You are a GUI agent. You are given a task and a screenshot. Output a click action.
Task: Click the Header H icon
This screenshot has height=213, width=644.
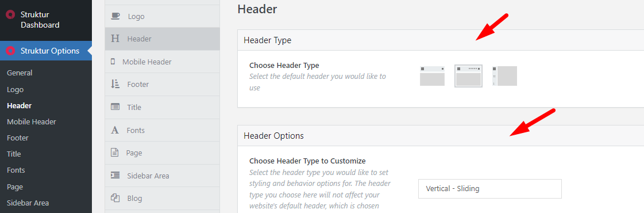coord(115,39)
